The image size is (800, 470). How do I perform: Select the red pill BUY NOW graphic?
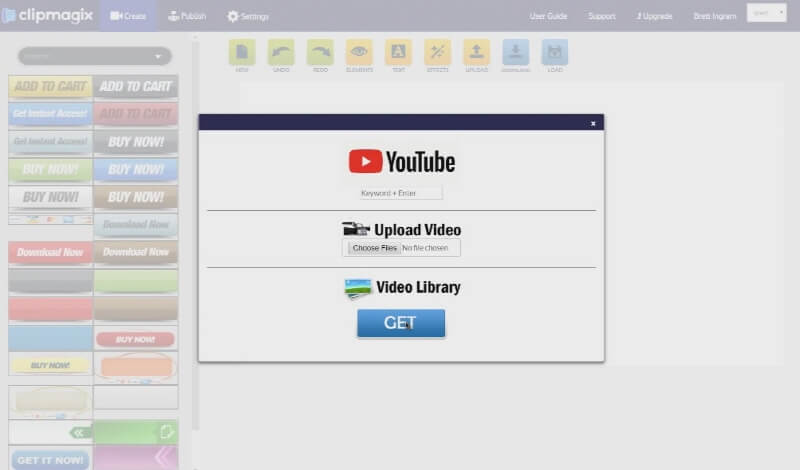(136, 339)
